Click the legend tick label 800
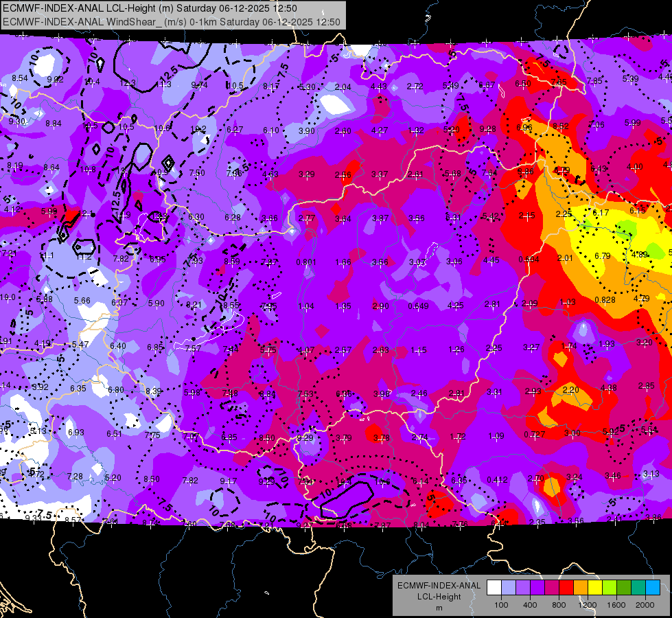 [559, 605]
